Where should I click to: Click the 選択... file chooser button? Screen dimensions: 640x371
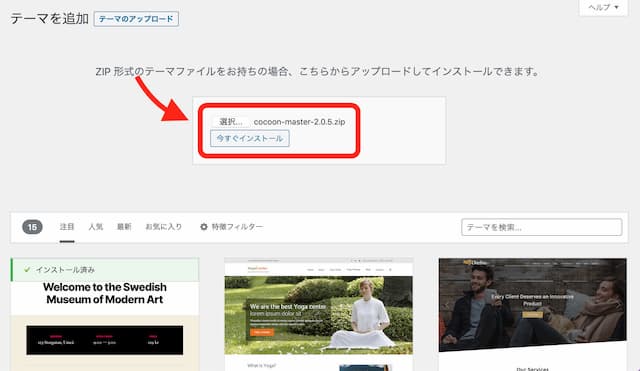231,122
